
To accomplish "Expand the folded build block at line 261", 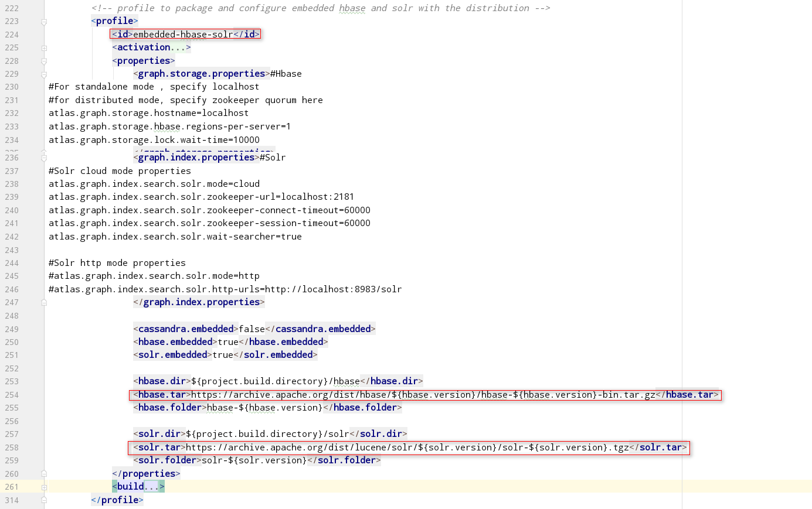I will (x=44, y=487).
